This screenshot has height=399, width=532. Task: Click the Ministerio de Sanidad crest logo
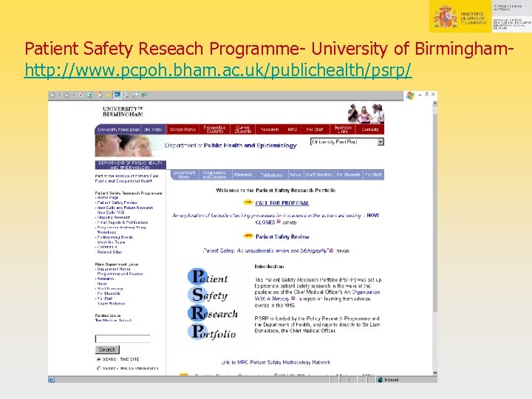[x=445, y=16]
